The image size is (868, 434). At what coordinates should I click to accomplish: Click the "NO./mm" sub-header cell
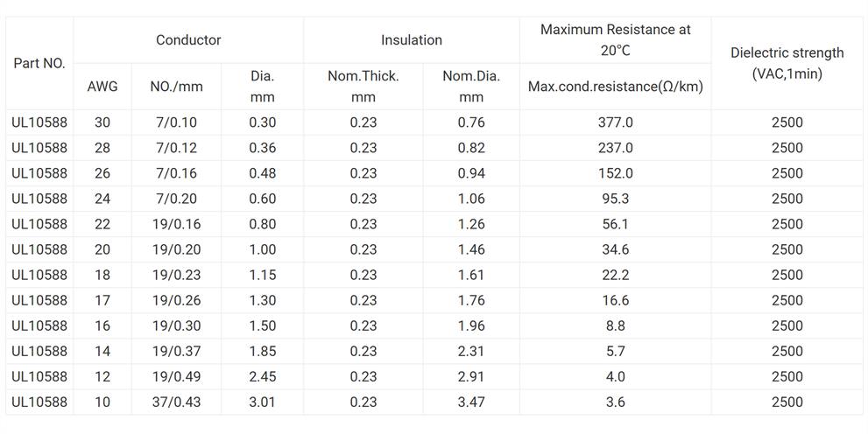coord(176,87)
